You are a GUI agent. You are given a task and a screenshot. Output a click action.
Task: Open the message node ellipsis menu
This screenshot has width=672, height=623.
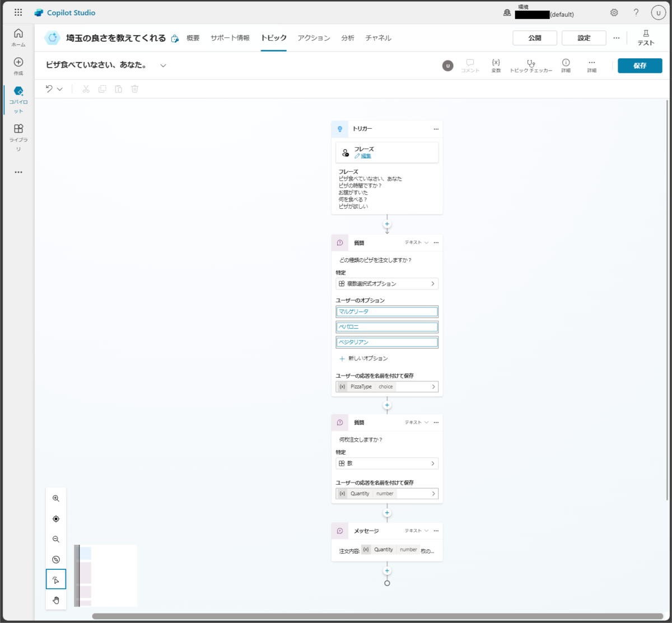click(x=436, y=531)
